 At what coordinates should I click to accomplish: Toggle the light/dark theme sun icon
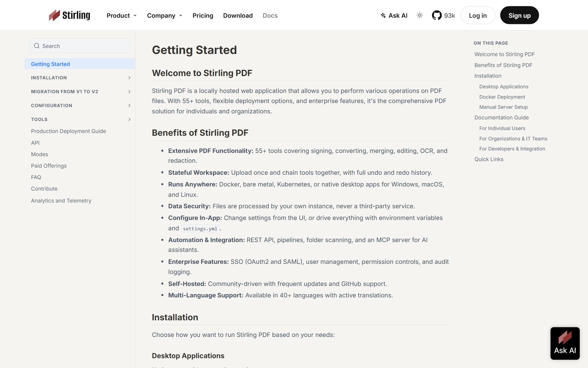point(420,15)
